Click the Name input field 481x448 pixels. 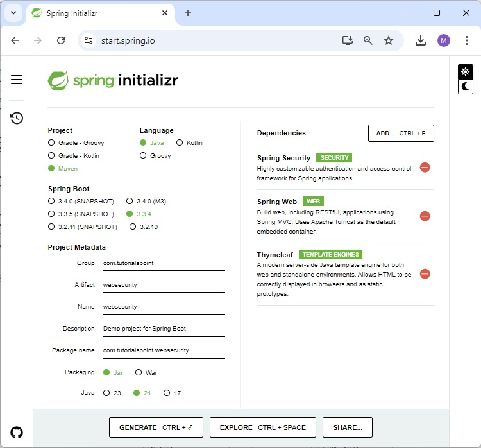[164, 307]
